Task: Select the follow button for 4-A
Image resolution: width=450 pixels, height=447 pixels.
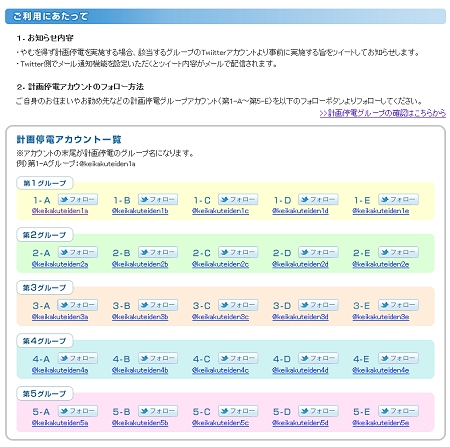Action: tap(78, 358)
